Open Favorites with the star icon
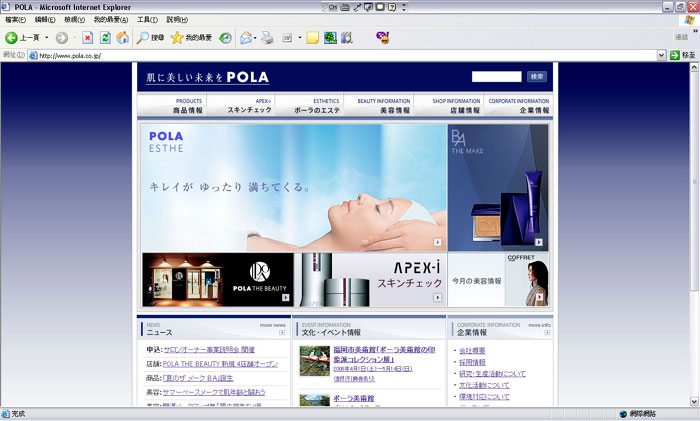700x421 pixels. (177, 38)
